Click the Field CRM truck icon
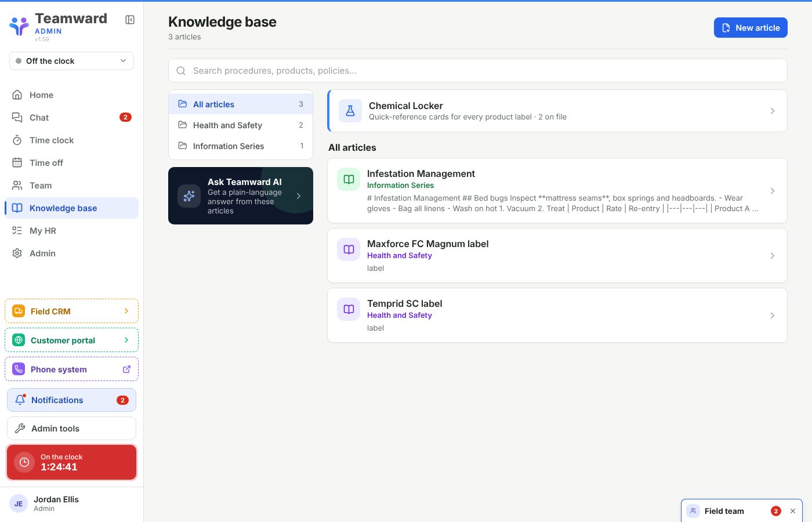Image resolution: width=812 pixels, height=522 pixels. [19, 311]
